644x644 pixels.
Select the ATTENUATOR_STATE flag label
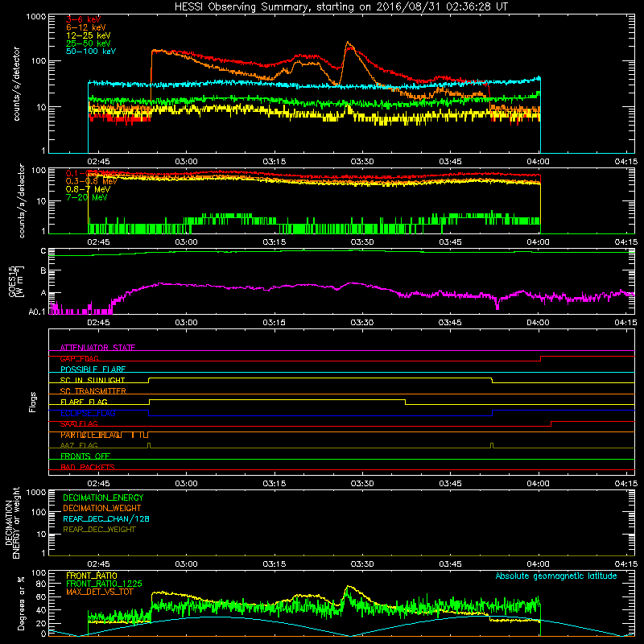tap(97, 348)
